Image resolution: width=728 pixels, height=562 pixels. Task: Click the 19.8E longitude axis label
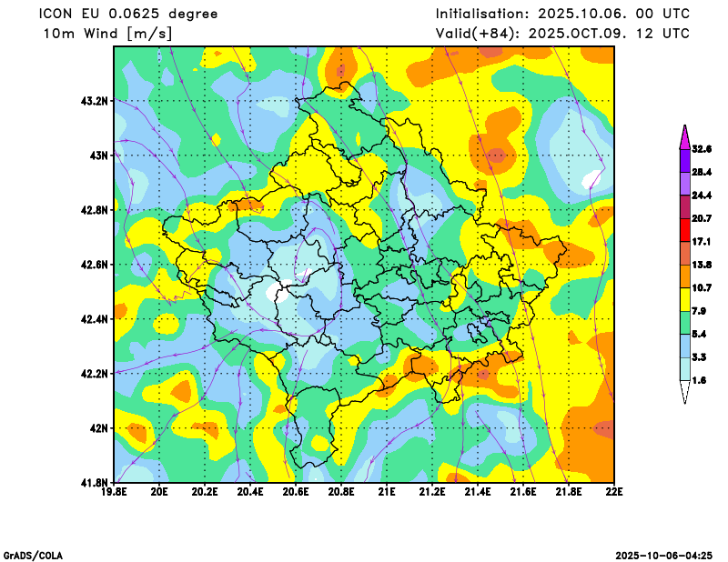pos(114,492)
